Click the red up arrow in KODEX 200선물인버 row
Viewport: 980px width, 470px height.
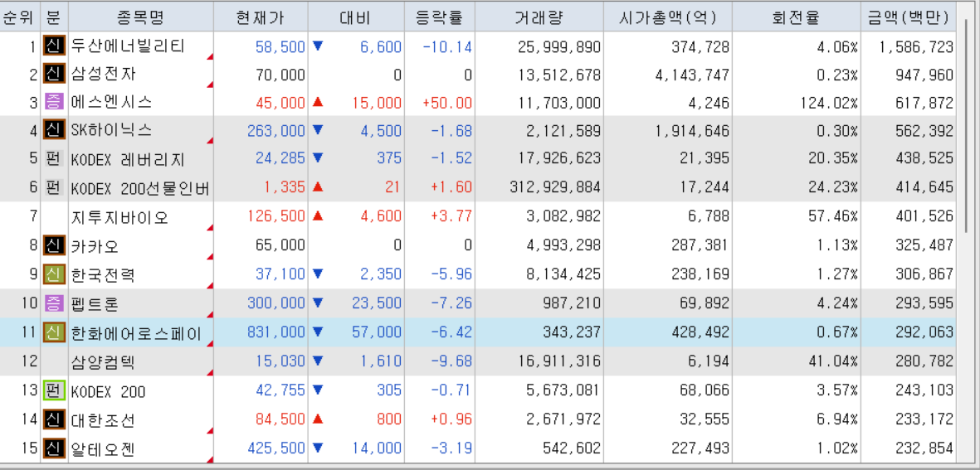pos(318,186)
